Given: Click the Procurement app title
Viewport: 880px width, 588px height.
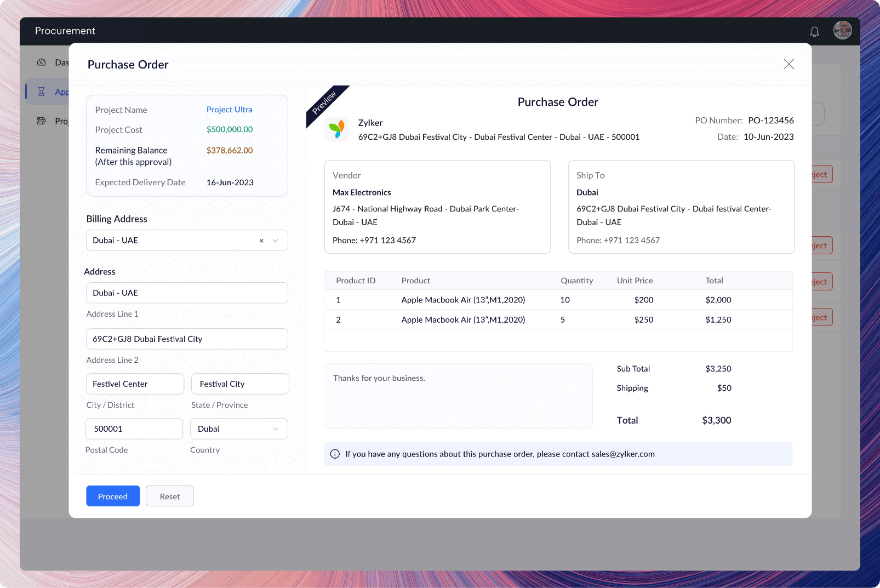Looking at the screenshot, I should 65,31.
